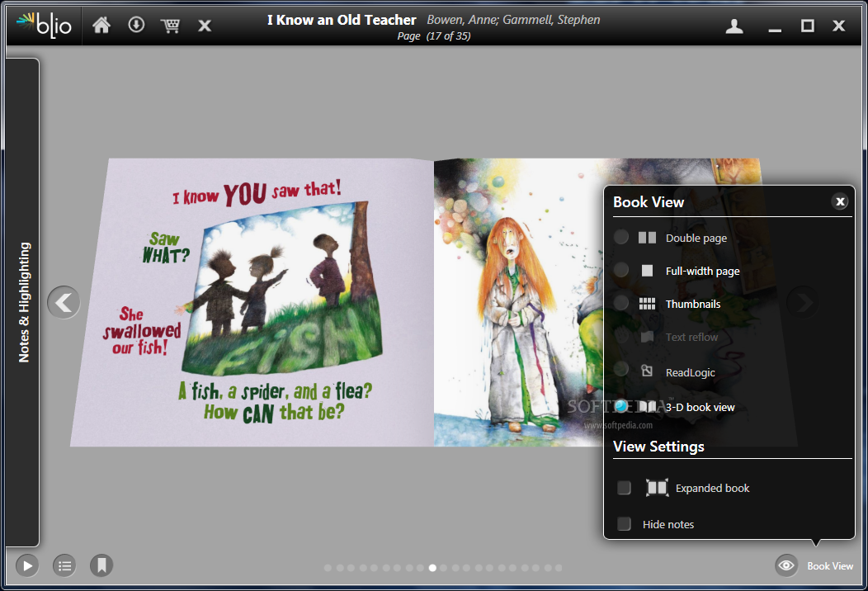Click the Thumbnails grid icon
868x591 pixels.
coord(647,304)
